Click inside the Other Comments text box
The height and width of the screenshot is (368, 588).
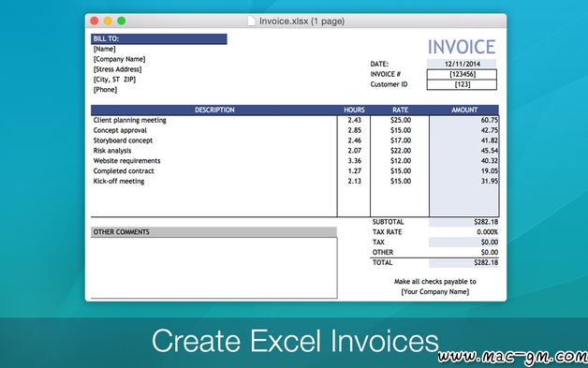tap(214, 268)
